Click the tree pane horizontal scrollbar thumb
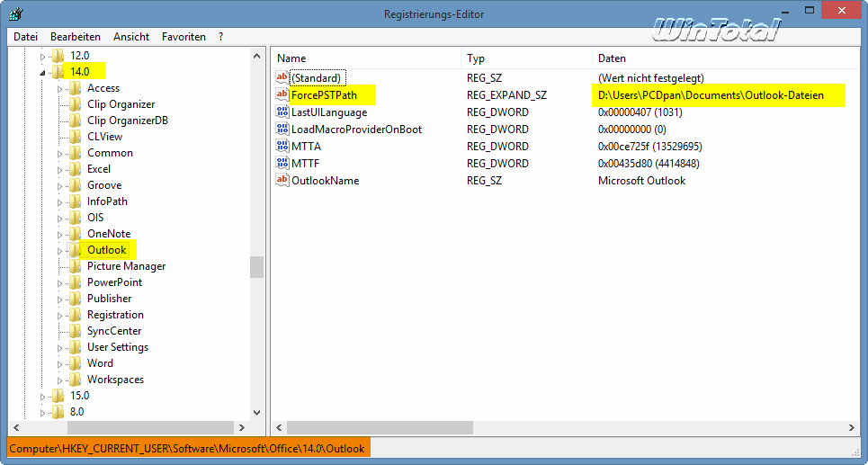Screen dimensions: 868x465 [x=150, y=427]
